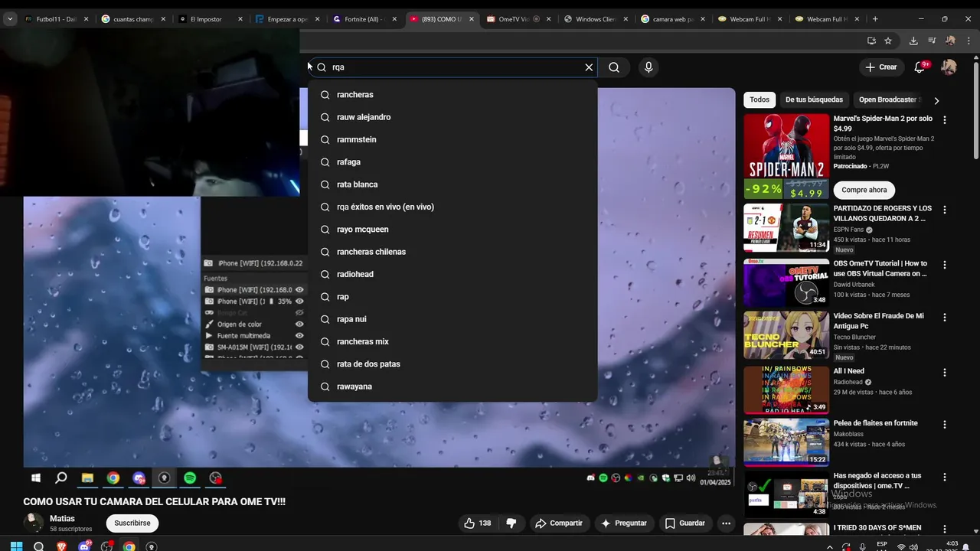Viewport: 980px width, 551px height.
Task: Open a new browser tab
Action: tap(875, 19)
